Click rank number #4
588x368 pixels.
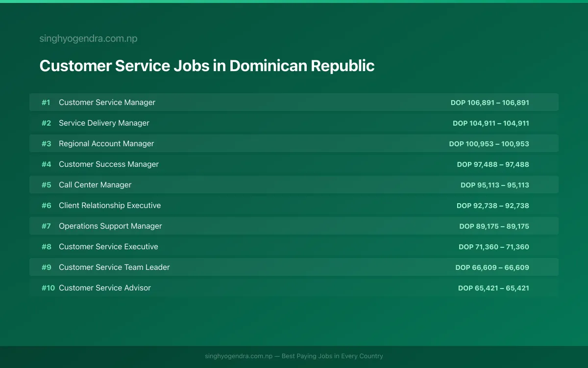coord(46,164)
